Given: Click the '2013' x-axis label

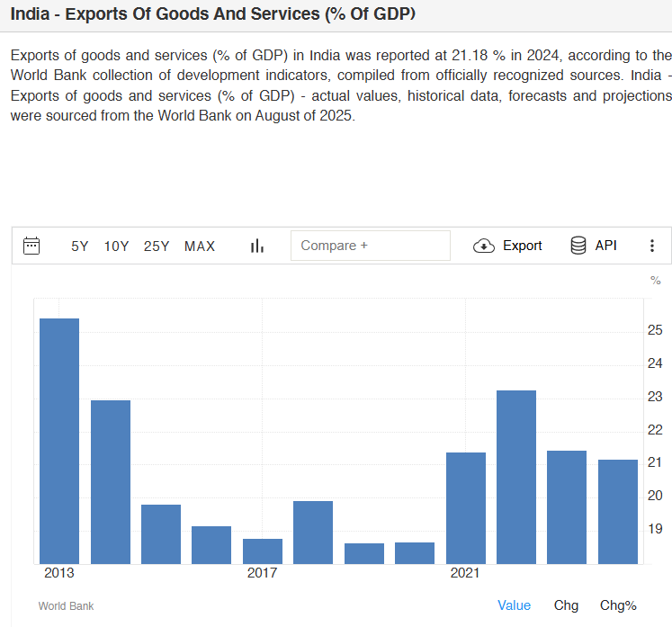Looking at the screenshot, I should click(59, 573).
